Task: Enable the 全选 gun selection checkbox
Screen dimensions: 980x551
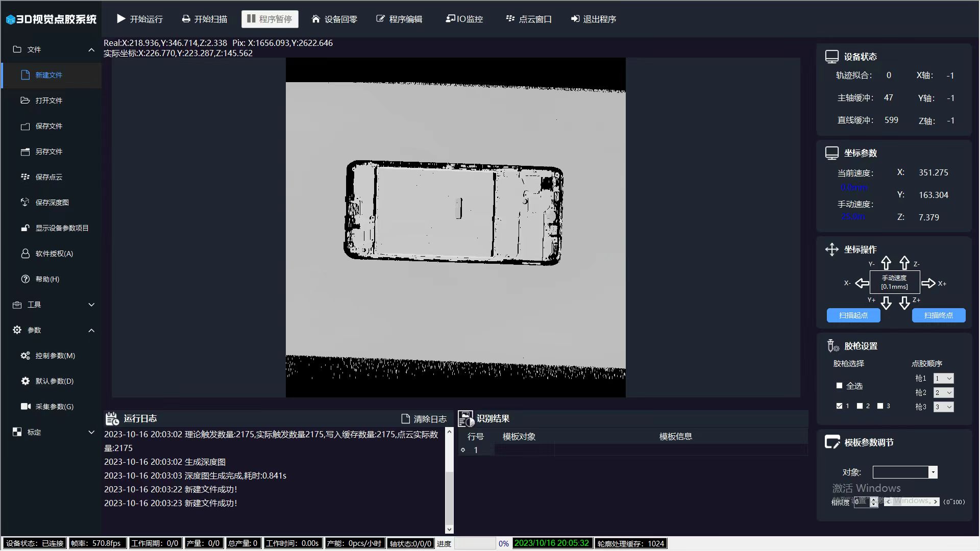Action: pyautogui.click(x=839, y=386)
